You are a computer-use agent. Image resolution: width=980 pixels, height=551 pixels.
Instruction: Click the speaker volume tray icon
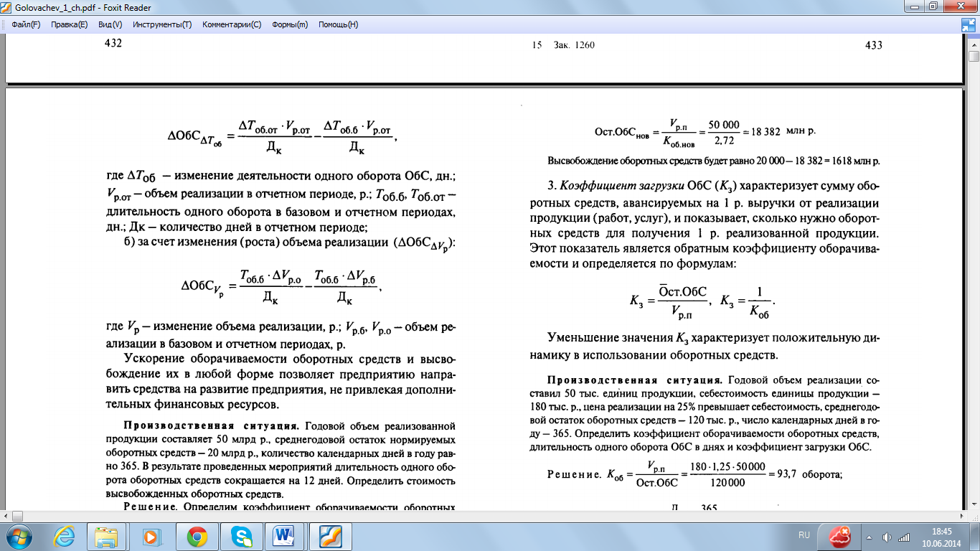point(887,537)
